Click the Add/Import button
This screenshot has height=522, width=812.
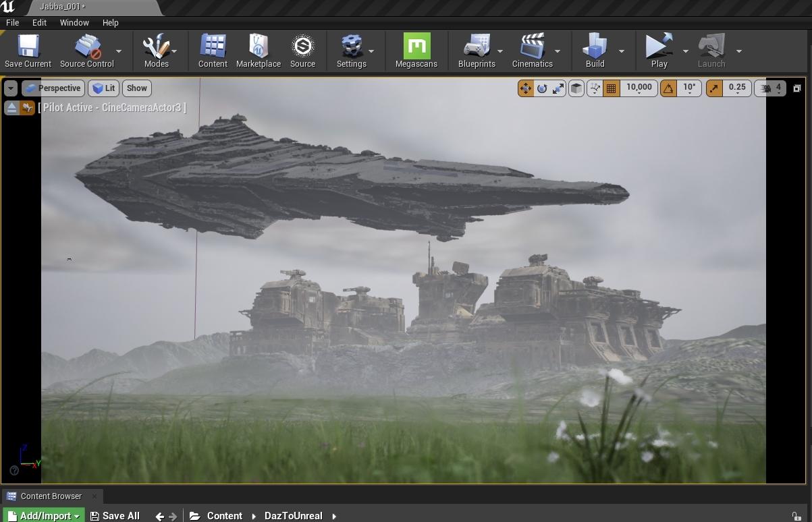tap(44, 516)
